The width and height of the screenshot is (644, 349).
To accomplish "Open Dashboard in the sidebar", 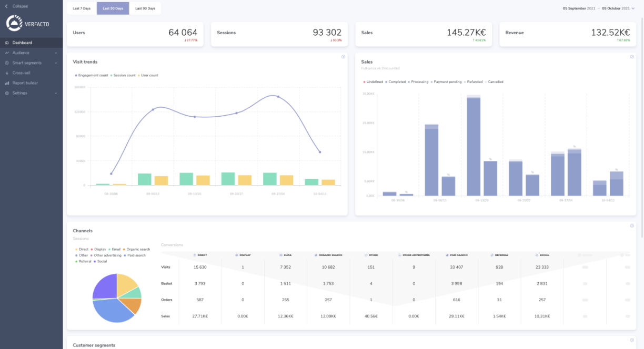I will tap(31, 43).
